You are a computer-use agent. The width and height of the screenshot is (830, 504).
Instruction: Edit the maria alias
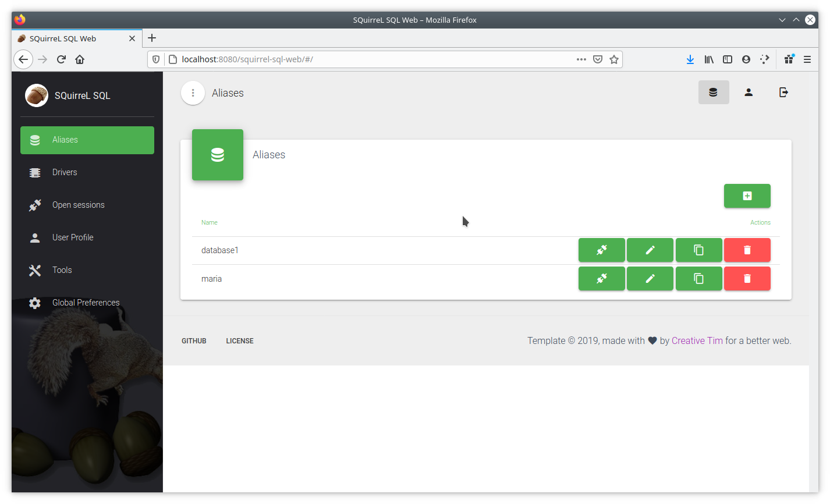(650, 279)
